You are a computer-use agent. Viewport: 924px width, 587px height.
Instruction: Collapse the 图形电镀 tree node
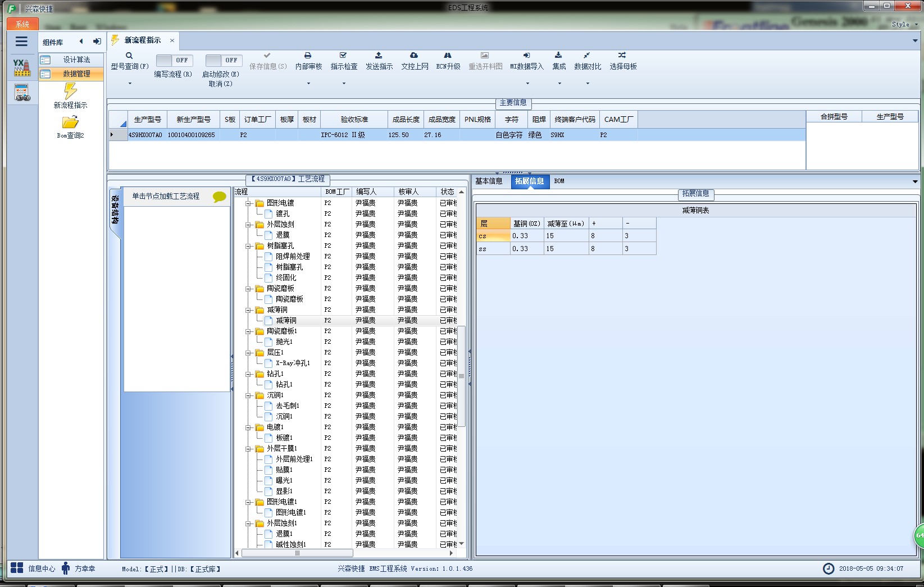(x=248, y=203)
